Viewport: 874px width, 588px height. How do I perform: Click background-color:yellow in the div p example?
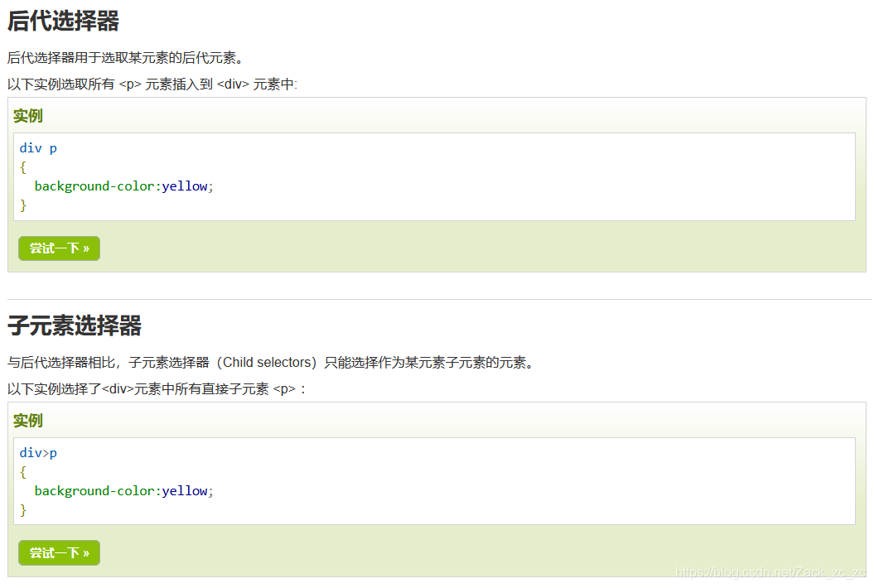(123, 186)
